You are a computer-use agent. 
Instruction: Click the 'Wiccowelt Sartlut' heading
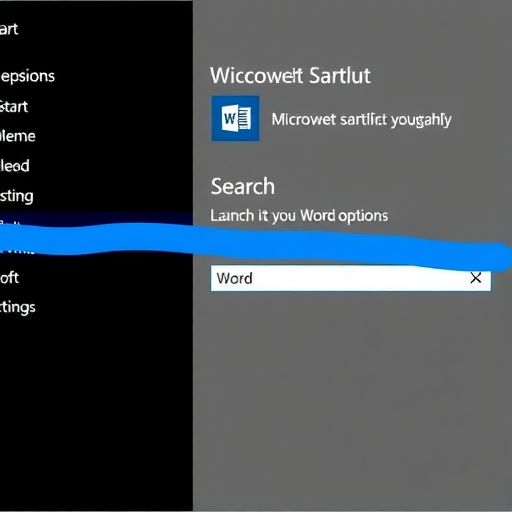tap(290, 75)
